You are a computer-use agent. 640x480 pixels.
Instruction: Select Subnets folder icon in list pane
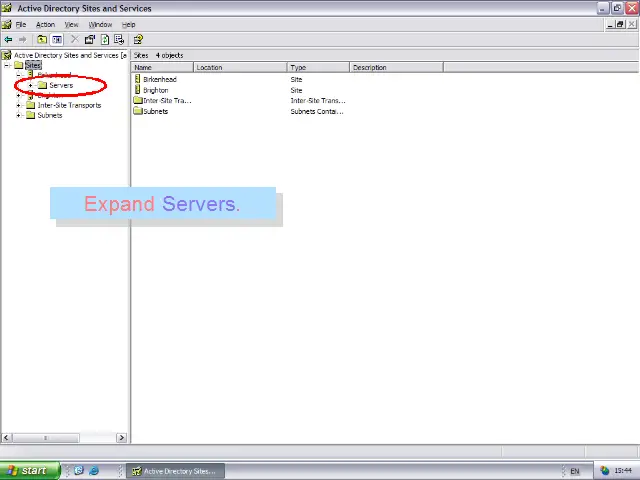point(138,111)
